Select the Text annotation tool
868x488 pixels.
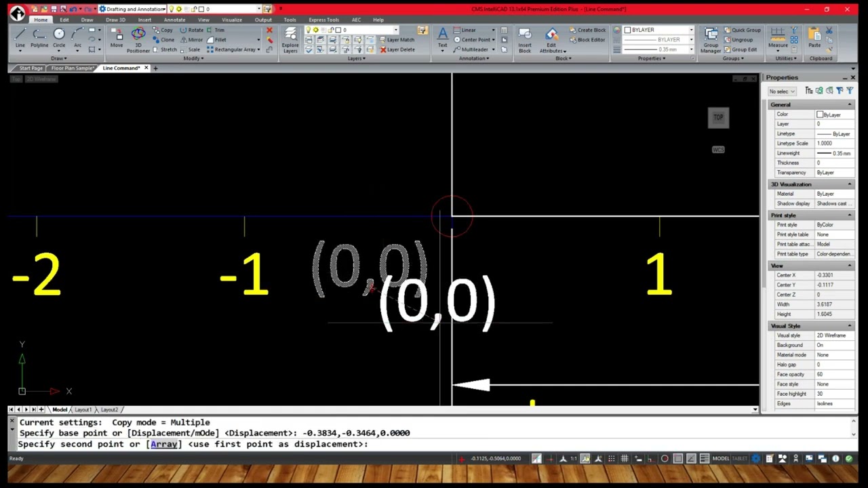pyautogui.click(x=442, y=37)
